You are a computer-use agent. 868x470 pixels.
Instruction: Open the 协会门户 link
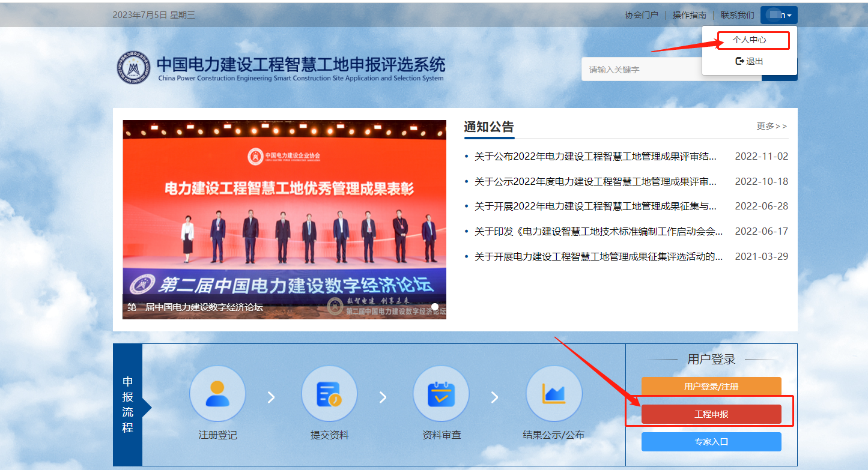coord(642,15)
